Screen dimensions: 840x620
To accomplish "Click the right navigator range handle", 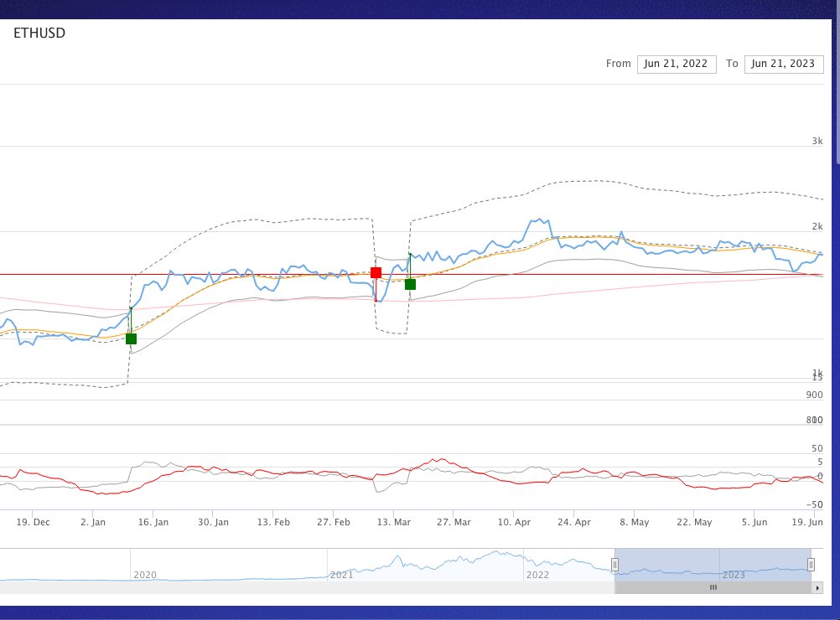I will pos(811,565).
